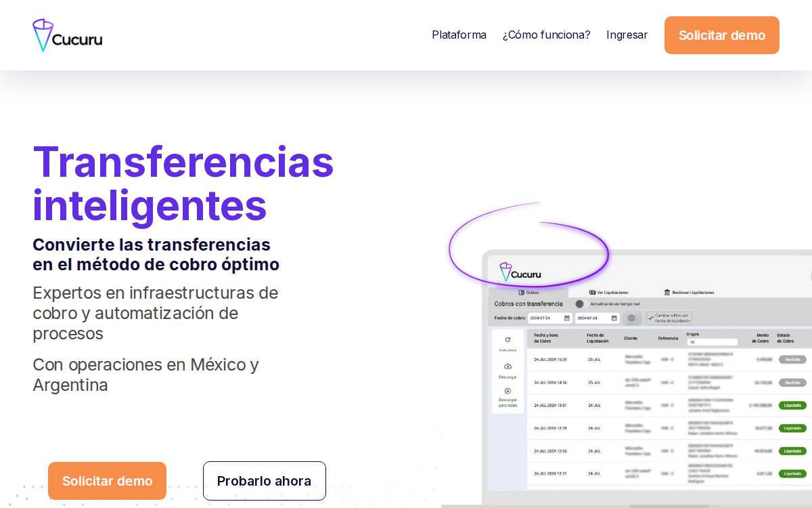812x508 pixels.
Task: Click Solicitar demo below the hero text
Action: pyautogui.click(x=107, y=481)
